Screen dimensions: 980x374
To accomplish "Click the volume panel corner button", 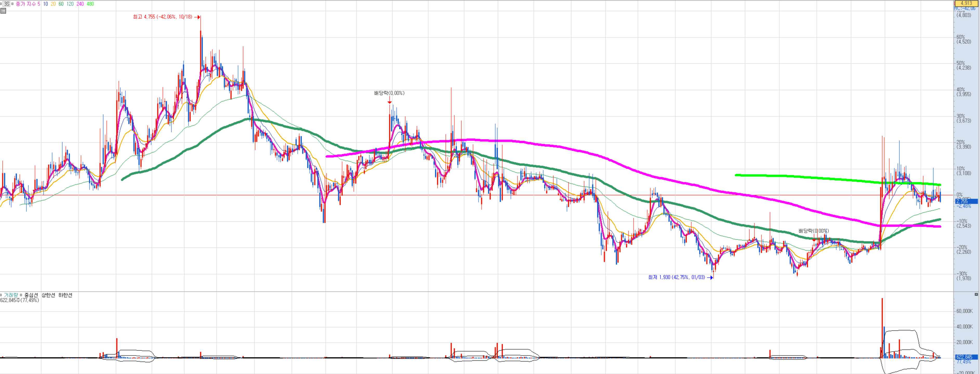I will pyautogui.click(x=976, y=295).
